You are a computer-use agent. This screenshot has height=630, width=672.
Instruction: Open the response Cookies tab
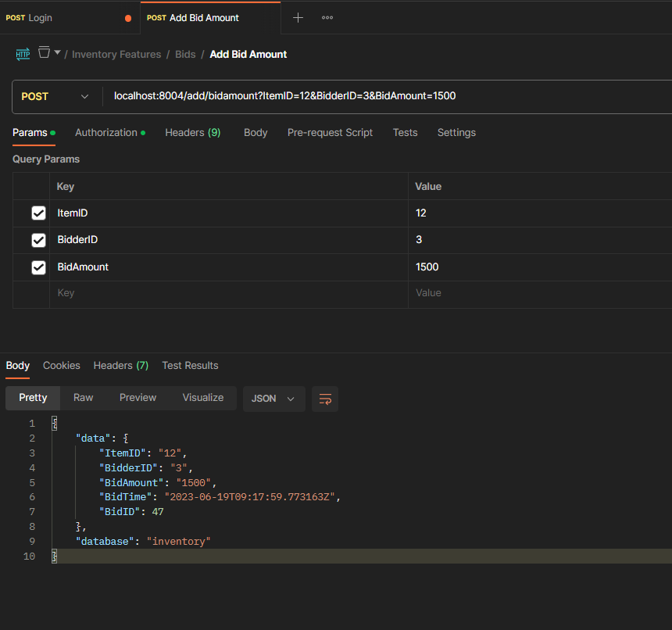click(62, 366)
